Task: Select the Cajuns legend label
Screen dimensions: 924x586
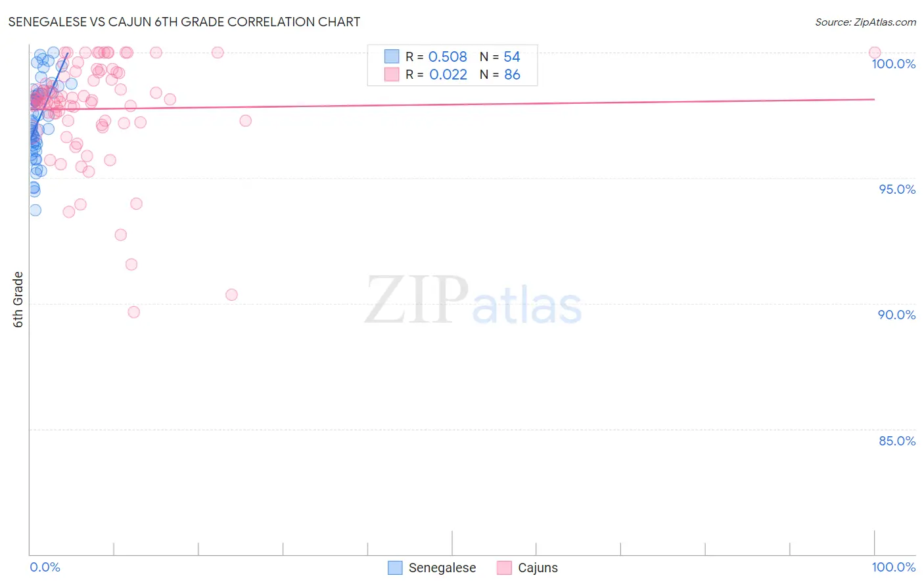Action: 538,568
